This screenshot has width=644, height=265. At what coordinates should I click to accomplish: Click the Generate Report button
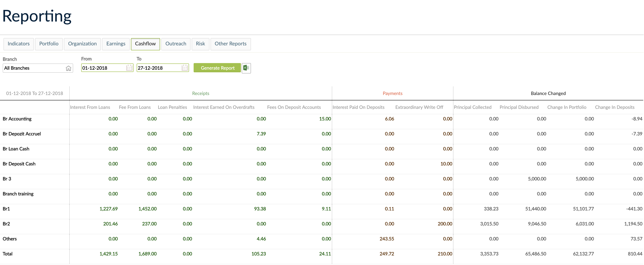(x=217, y=68)
